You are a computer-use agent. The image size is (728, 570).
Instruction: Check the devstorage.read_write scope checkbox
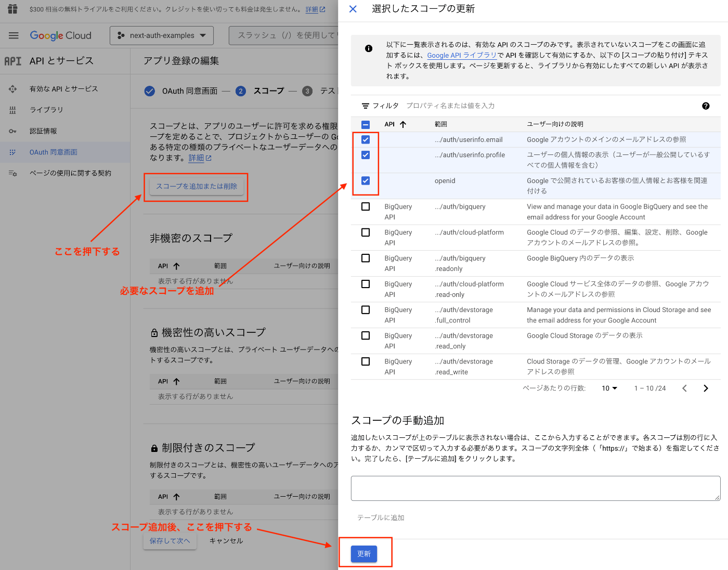[x=366, y=361]
